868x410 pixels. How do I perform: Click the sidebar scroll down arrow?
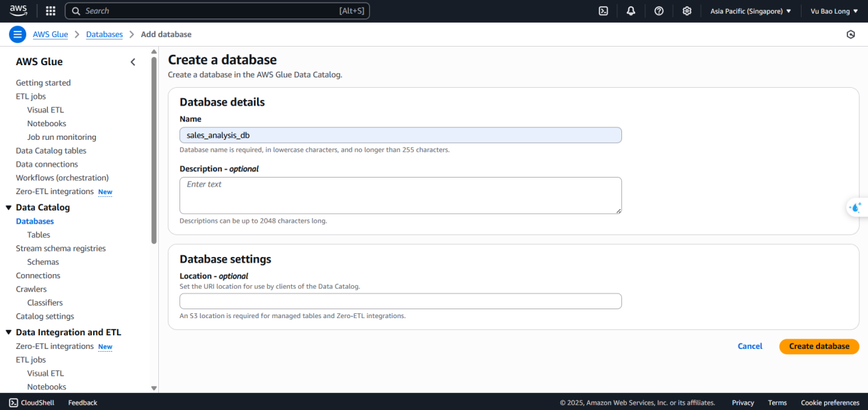[153, 388]
